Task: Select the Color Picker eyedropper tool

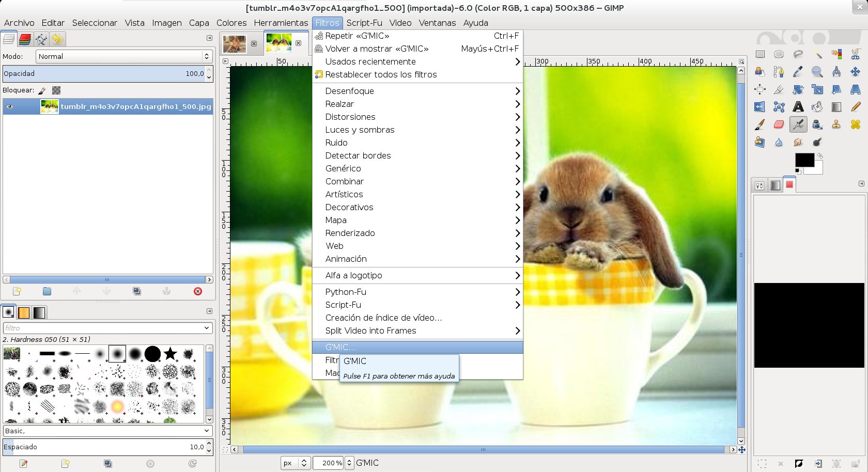Action: click(x=798, y=72)
